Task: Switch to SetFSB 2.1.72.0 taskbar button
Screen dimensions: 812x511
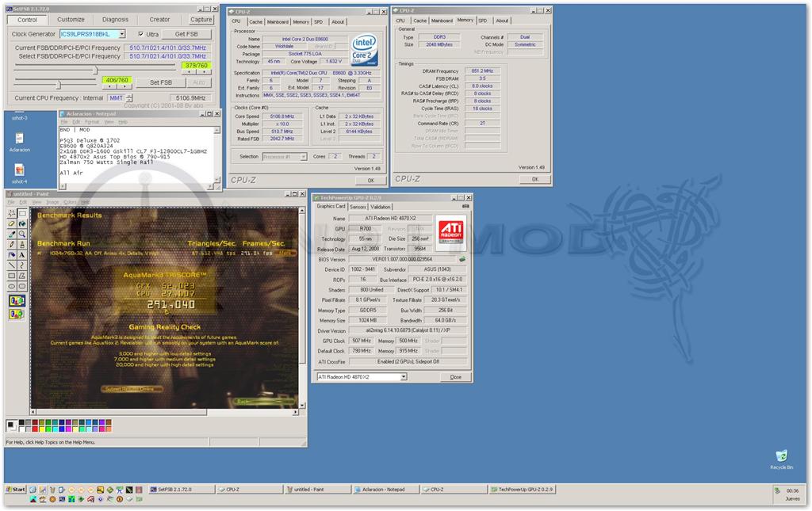Action: click(182, 490)
